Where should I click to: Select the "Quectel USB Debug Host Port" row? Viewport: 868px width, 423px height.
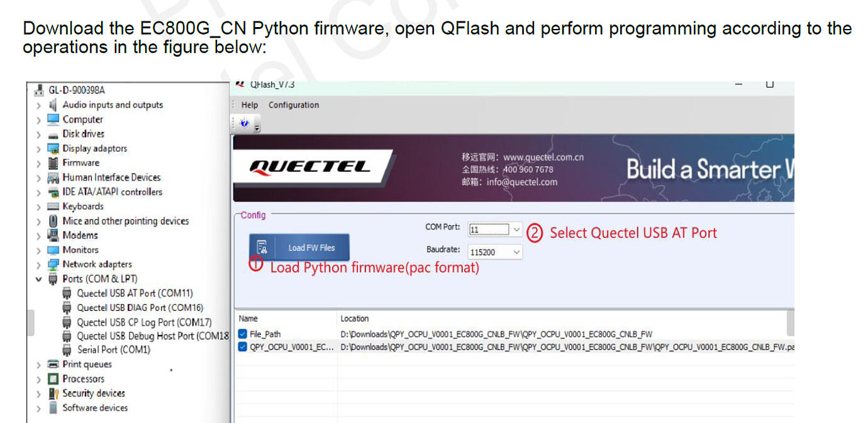[x=153, y=336]
